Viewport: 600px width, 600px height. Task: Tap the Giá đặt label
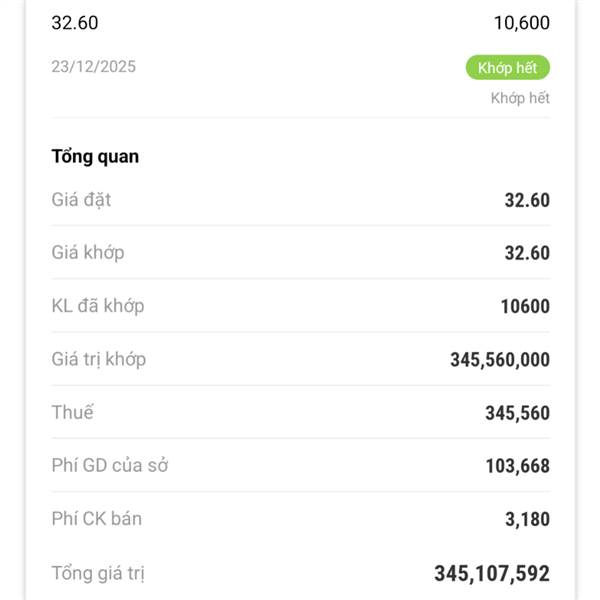pos(81,200)
